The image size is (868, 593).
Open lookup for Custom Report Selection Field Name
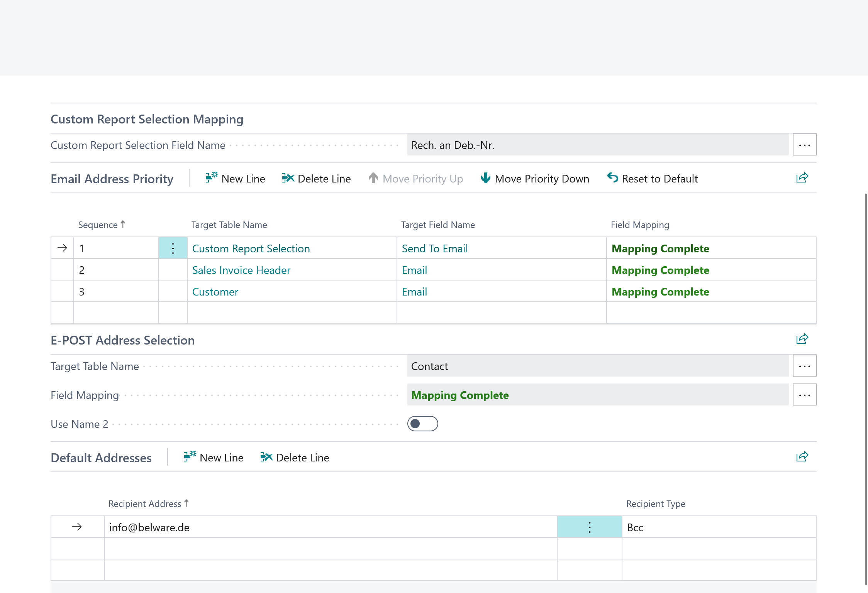tap(804, 145)
